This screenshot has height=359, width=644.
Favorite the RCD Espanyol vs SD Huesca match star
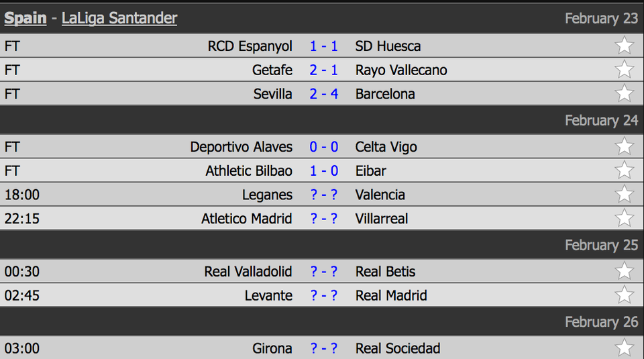coord(624,46)
